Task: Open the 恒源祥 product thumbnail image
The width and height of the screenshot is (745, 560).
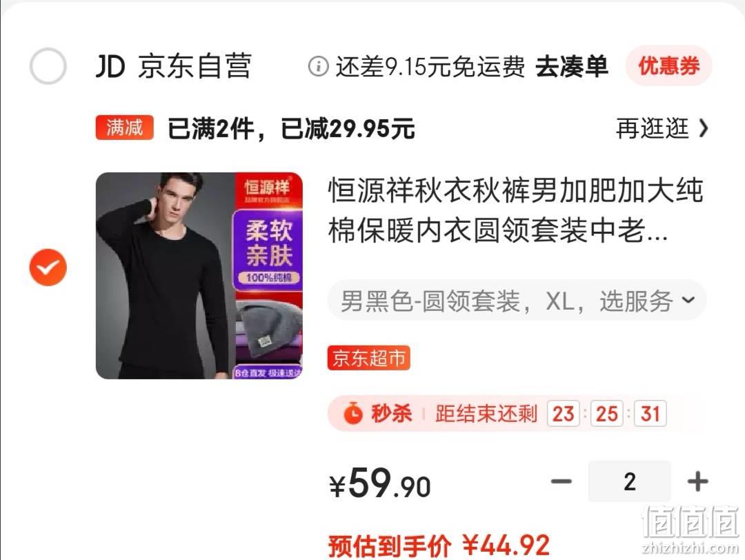Action: (199, 275)
